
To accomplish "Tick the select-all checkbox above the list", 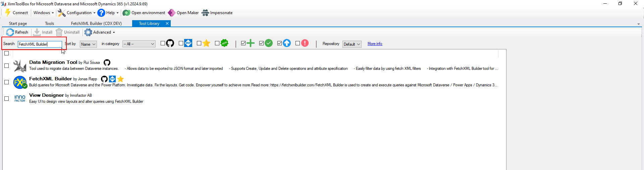I will coord(6,53).
